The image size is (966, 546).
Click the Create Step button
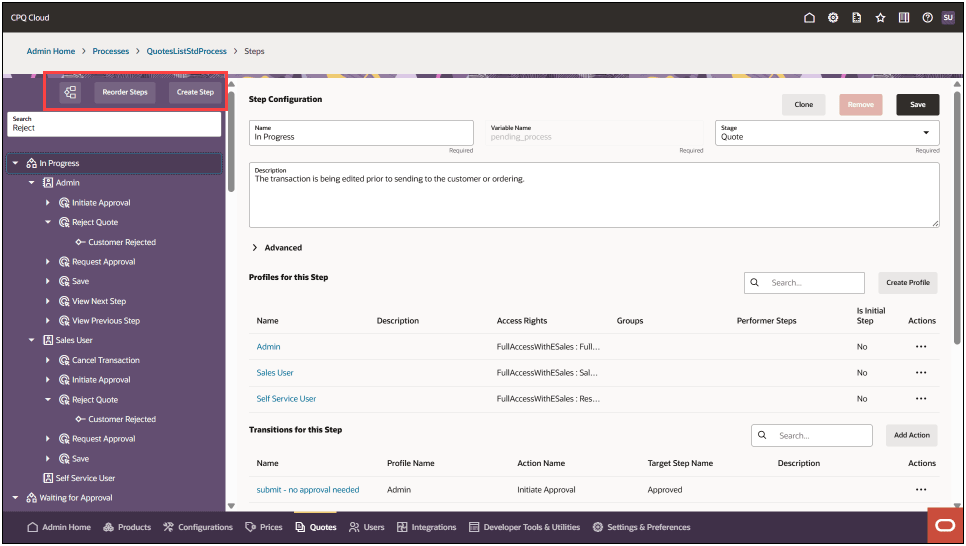[x=195, y=92]
